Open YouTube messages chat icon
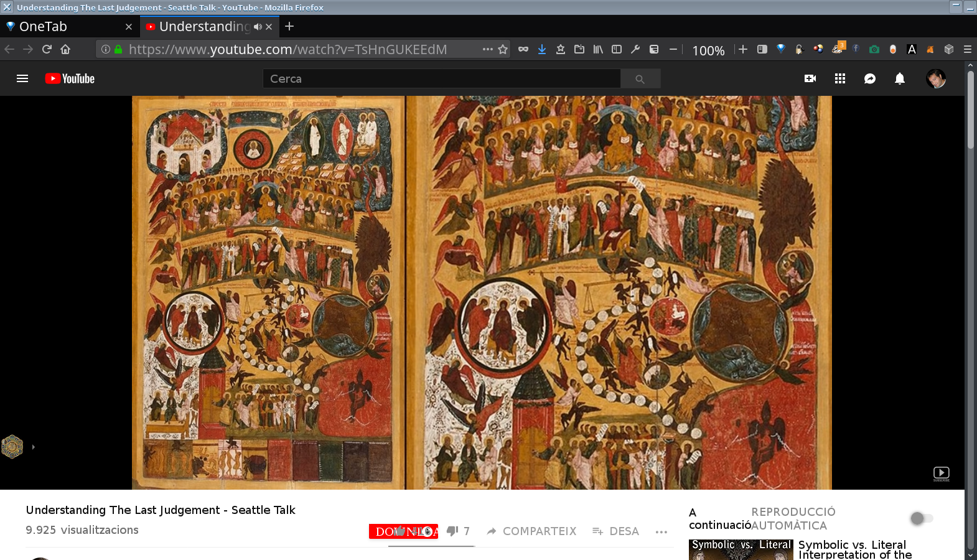 [x=870, y=78]
